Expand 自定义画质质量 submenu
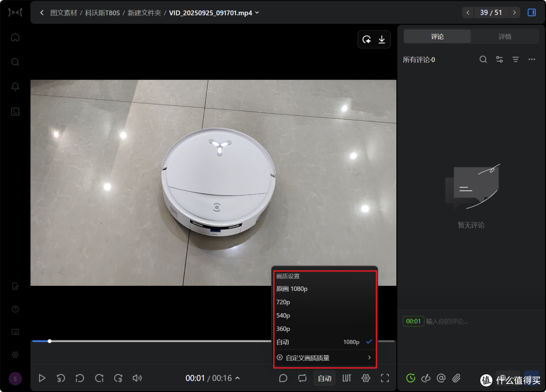The image size is (546, 392). (x=325, y=358)
